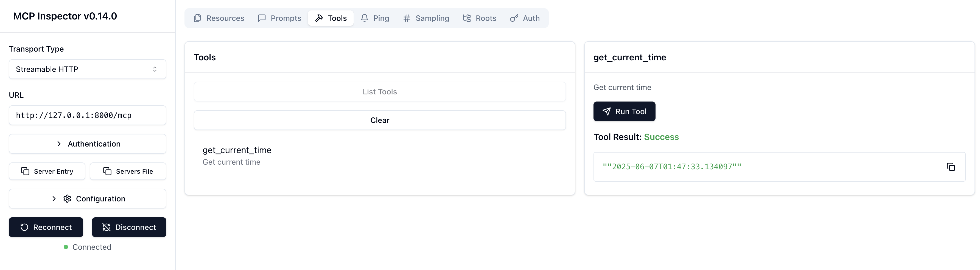The height and width of the screenshot is (270, 980).
Task: Click the Servers File copy icon
Action: (x=107, y=171)
